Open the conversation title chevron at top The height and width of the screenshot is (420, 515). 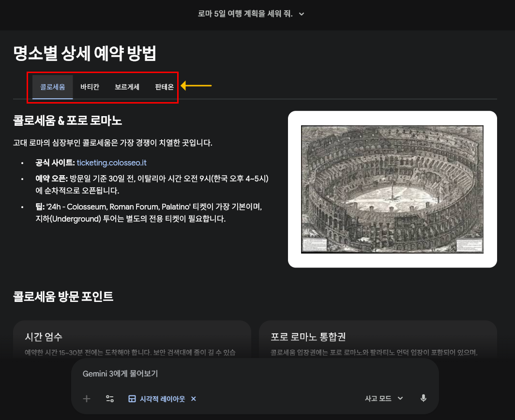point(301,15)
